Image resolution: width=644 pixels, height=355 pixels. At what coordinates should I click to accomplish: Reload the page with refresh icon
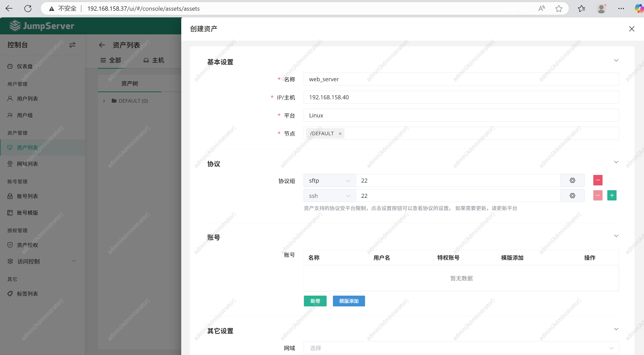pos(28,9)
